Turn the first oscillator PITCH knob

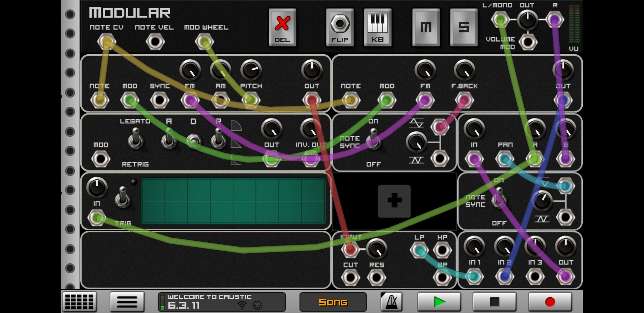coord(251,70)
